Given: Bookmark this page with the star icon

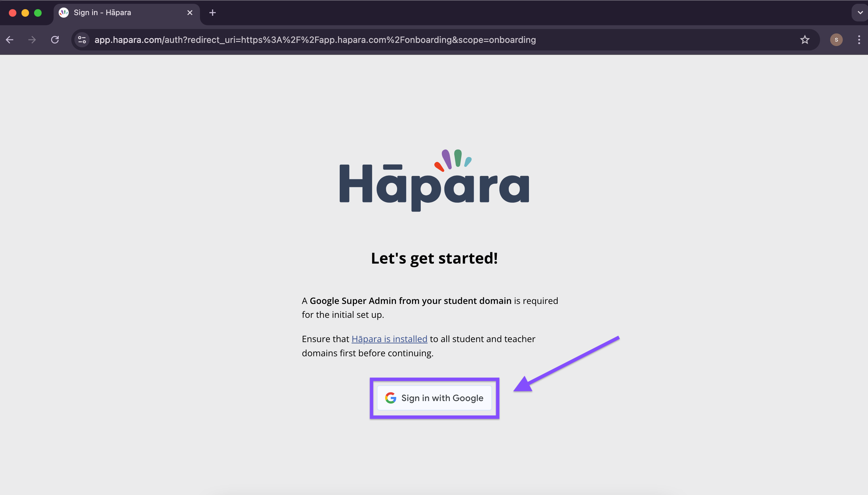Looking at the screenshot, I should point(804,40).
